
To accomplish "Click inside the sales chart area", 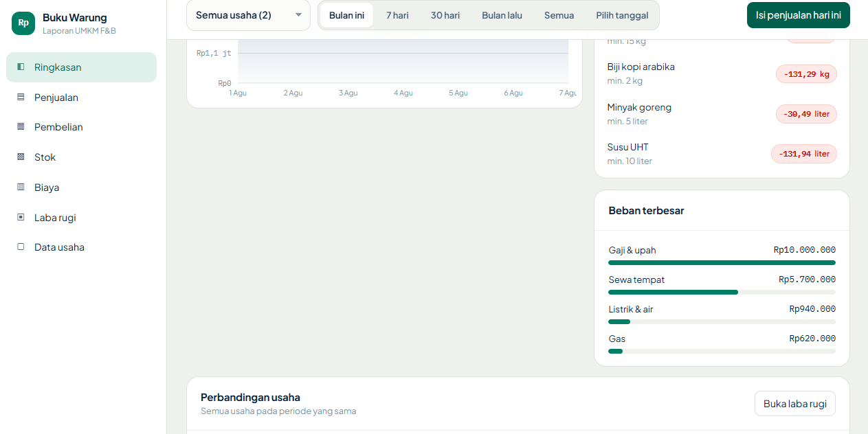I will (403, 60).
